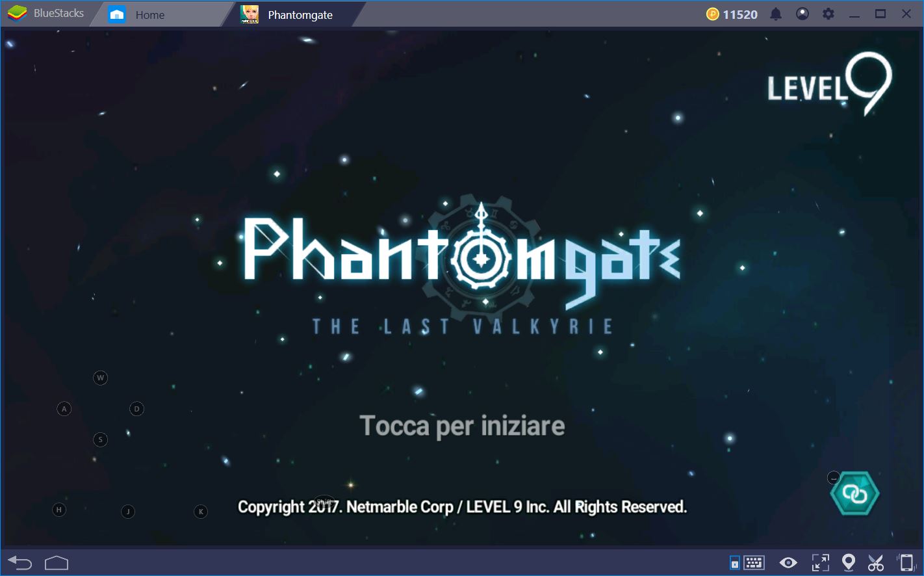This screenshot has width=924, height=576.
Task: Click the scissors screenshot tool
Action: [875, 562]
